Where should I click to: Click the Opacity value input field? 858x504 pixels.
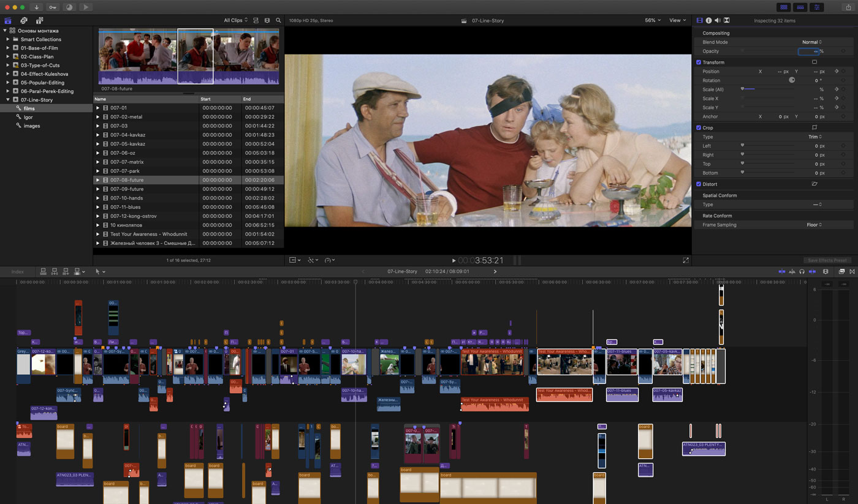coord(809,51)
